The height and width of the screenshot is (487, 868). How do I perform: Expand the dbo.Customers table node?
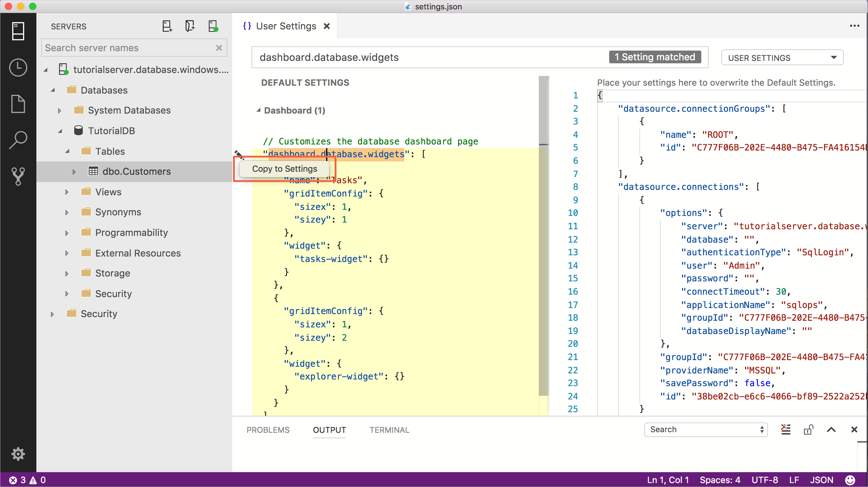click(x=74, y=172)
